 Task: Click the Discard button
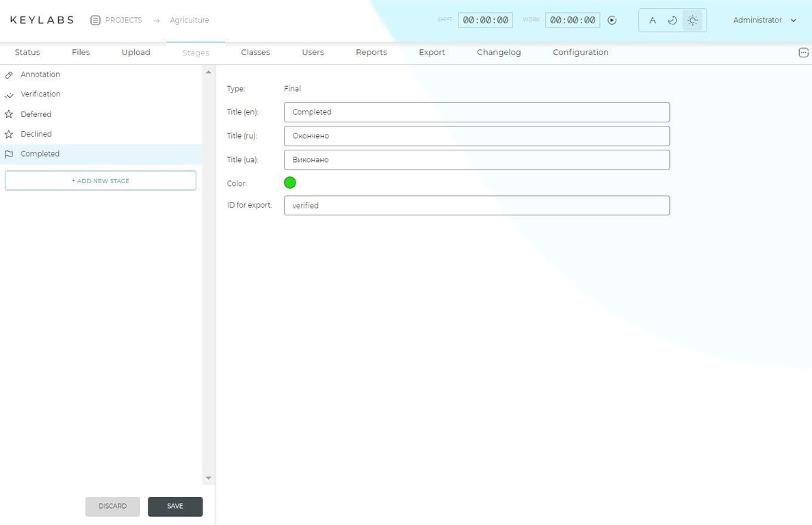tap(112, 507)
